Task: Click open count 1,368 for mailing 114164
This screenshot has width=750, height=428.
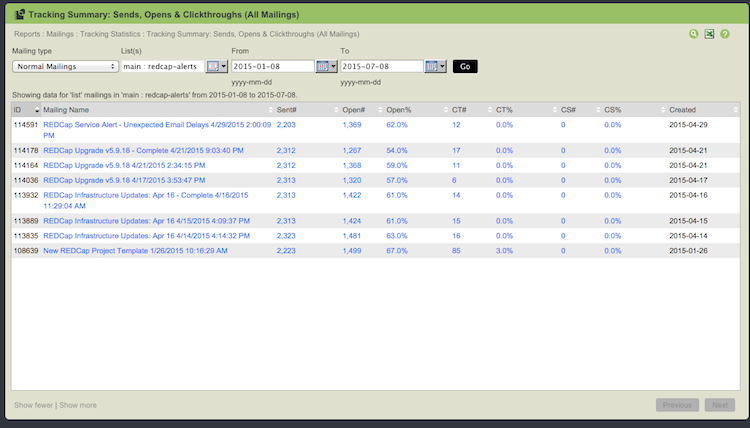Action: pos(352,165)
